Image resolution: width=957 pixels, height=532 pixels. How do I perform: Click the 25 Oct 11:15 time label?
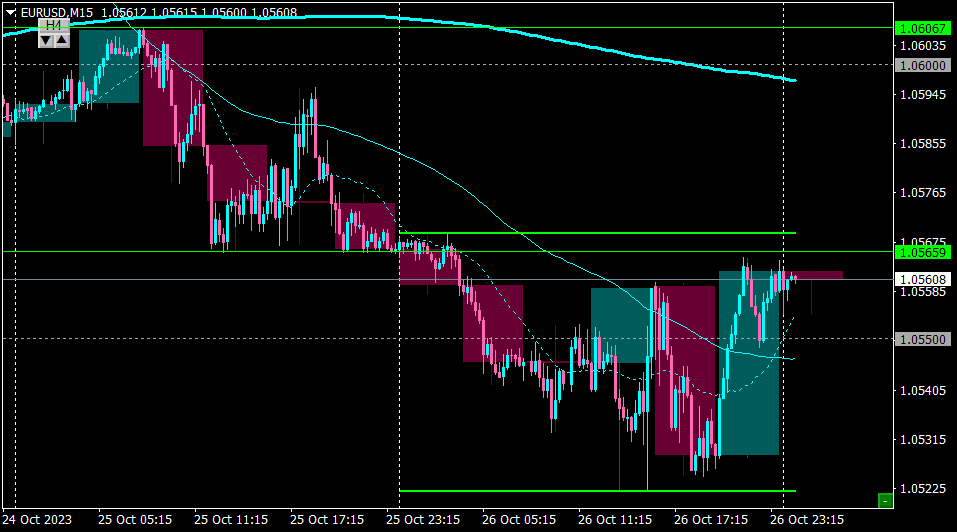pyautogui.click(x=231, y=520)
